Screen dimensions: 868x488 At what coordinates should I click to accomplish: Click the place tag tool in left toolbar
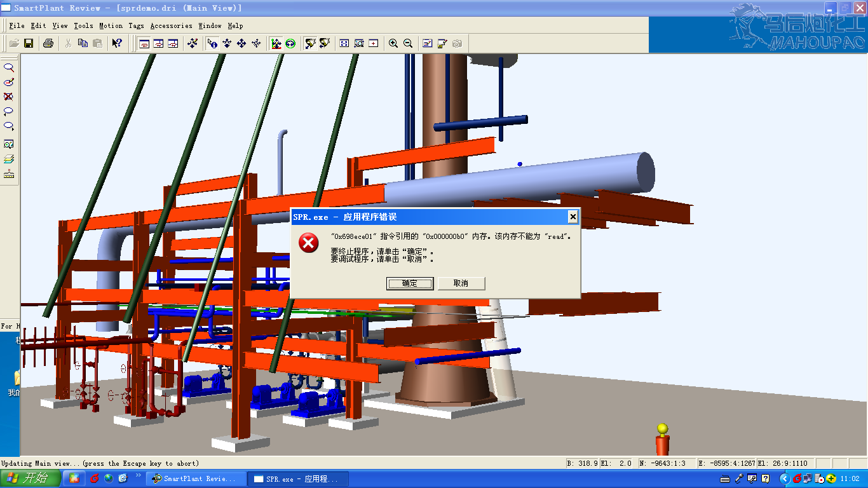9,67
